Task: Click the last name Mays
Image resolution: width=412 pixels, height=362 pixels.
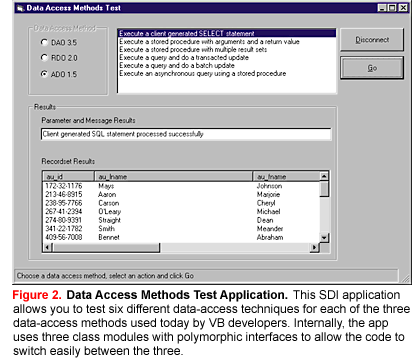Action: point(106,186)
